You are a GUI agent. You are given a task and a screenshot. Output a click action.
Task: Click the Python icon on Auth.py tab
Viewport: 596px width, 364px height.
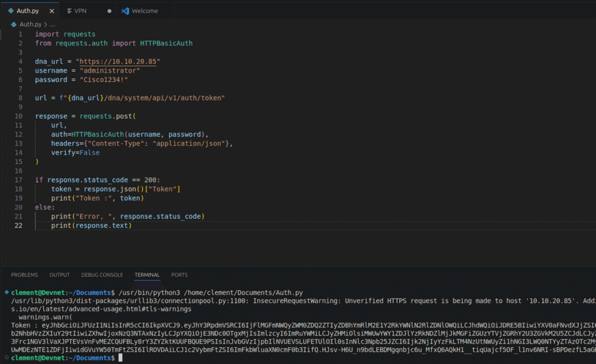tap(11, 11)
